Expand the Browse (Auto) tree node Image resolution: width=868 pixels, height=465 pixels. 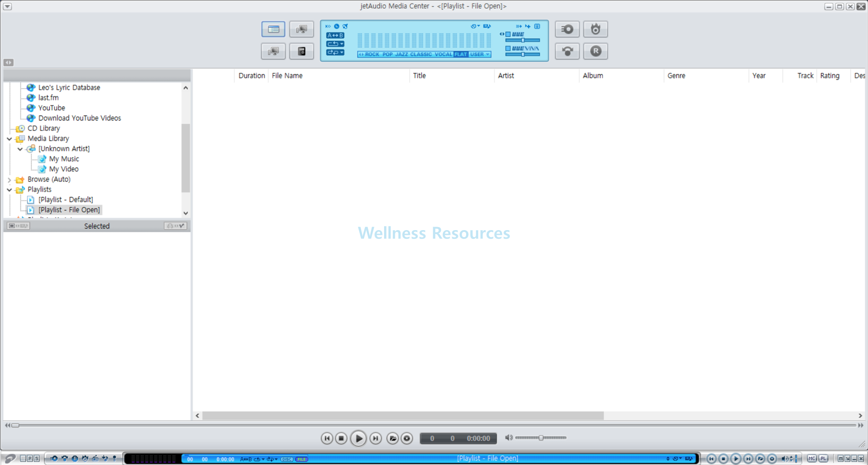tap(9, 179)
